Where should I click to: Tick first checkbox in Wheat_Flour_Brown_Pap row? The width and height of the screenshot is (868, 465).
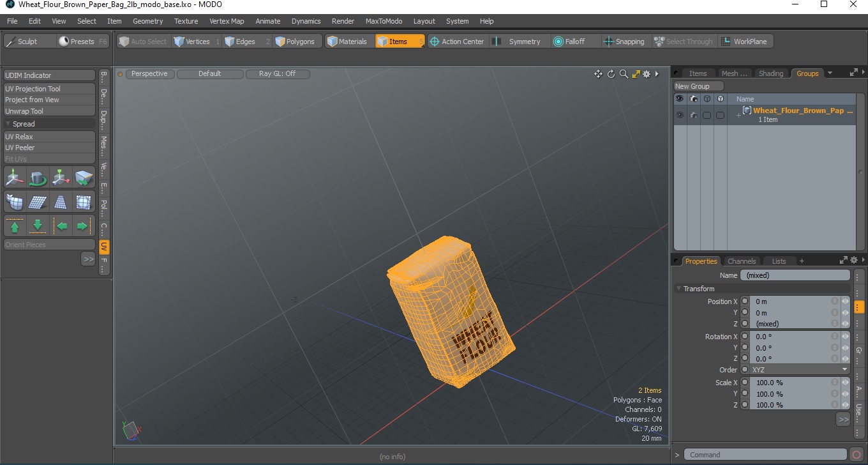pyautogui.click(x=707, y=115)
